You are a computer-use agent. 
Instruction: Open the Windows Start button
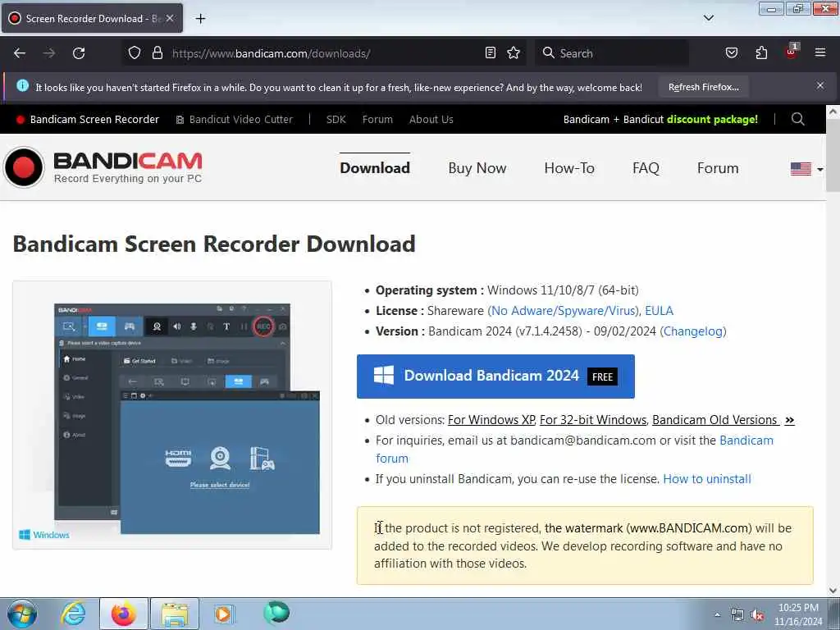point(22,614)
